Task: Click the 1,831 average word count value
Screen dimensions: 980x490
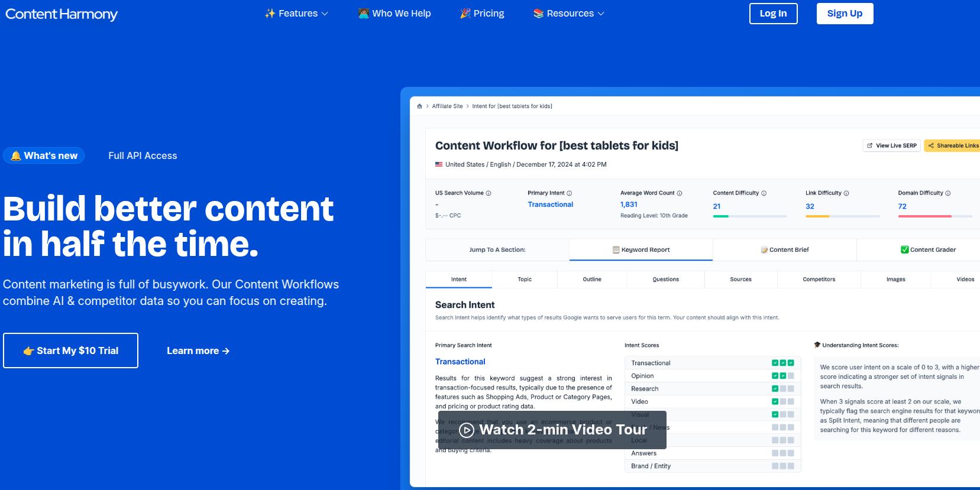Action: [x=629, y=205]
